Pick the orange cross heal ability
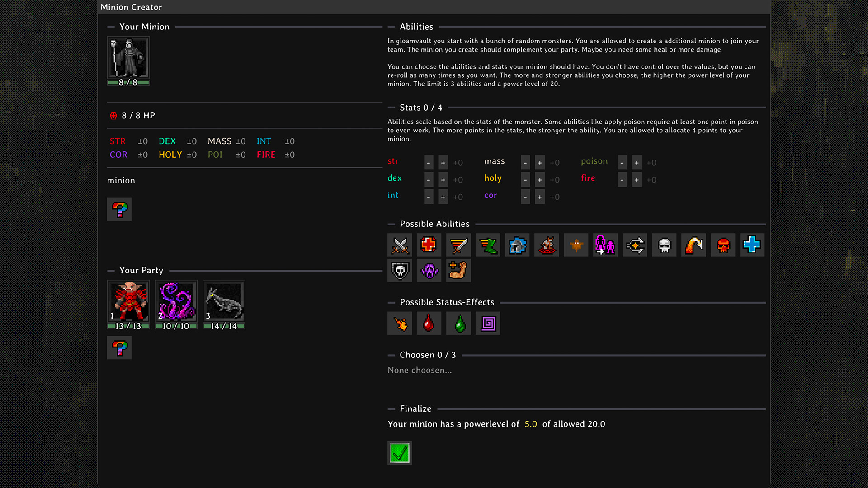The image size is (868, 488). [429, 245]
